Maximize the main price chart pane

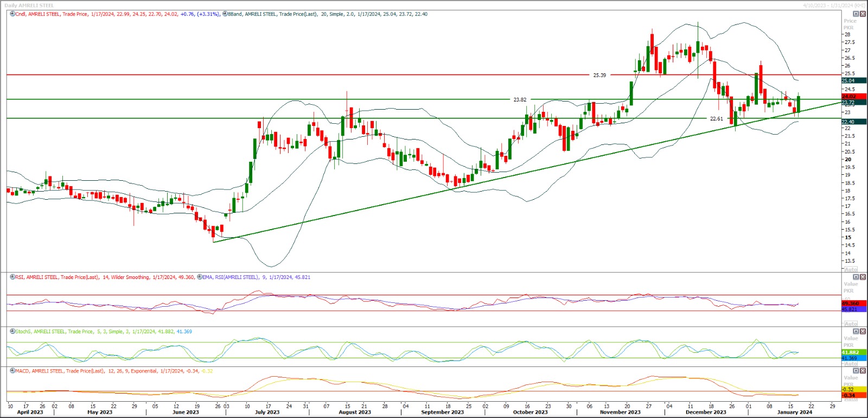(856, 14)
